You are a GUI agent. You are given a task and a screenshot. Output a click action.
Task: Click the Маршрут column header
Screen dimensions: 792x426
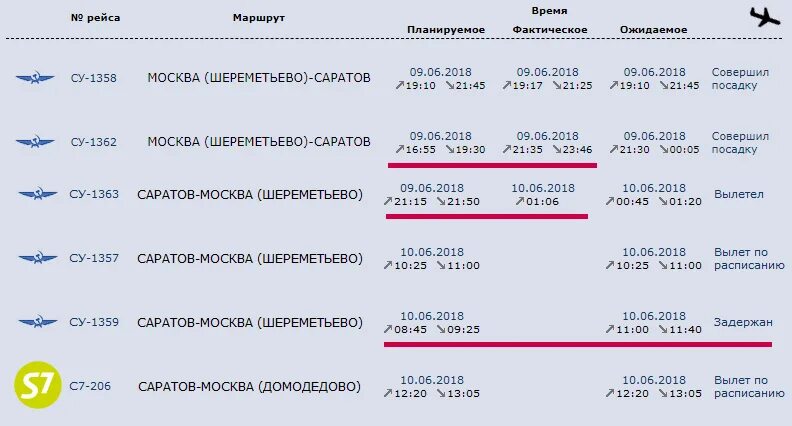(x=259, y=18)
